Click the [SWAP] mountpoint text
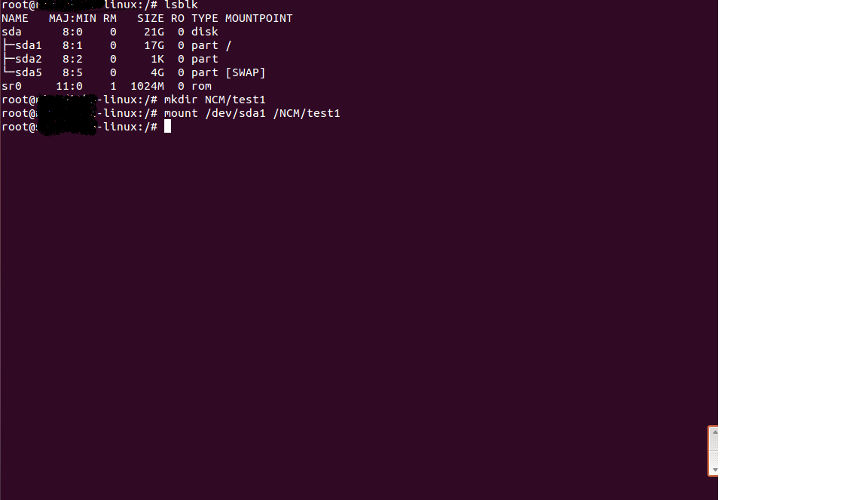868x500 pixels. (245, 72)
